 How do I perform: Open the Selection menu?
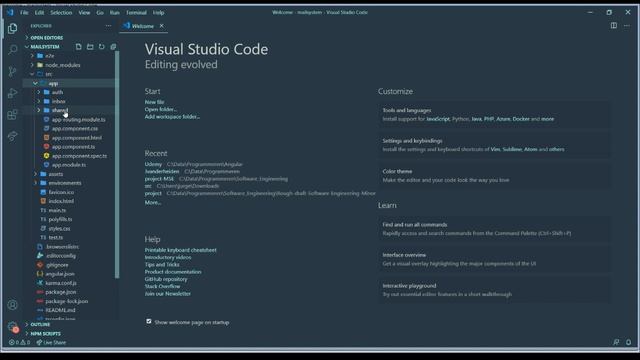pyautogui.click(x=61, y=13)
